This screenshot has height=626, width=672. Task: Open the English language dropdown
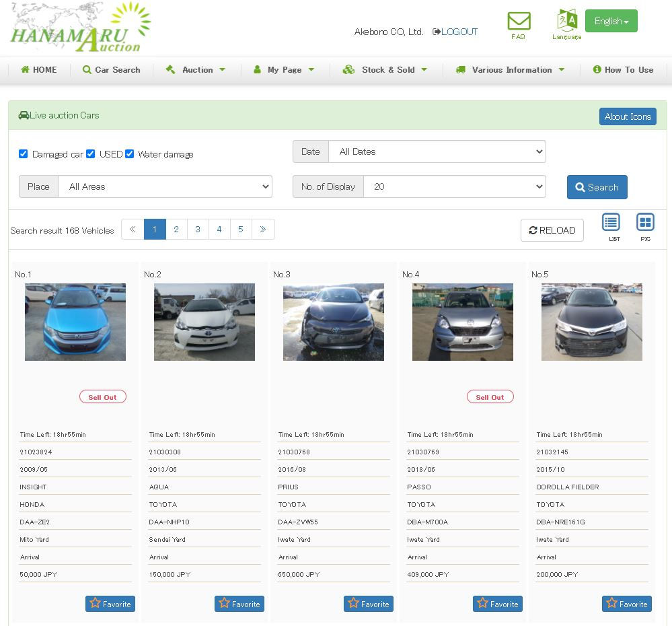click(611, 21)
